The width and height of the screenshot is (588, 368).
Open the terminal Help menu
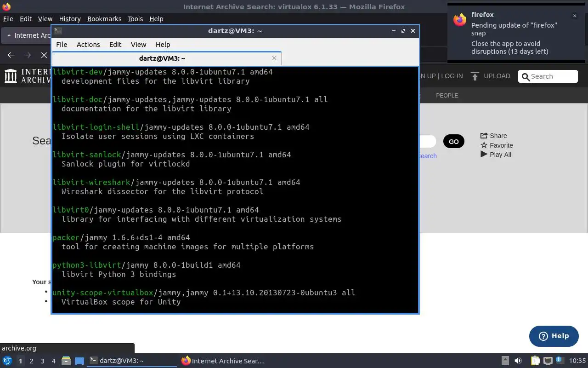click(x=163, y=45)
